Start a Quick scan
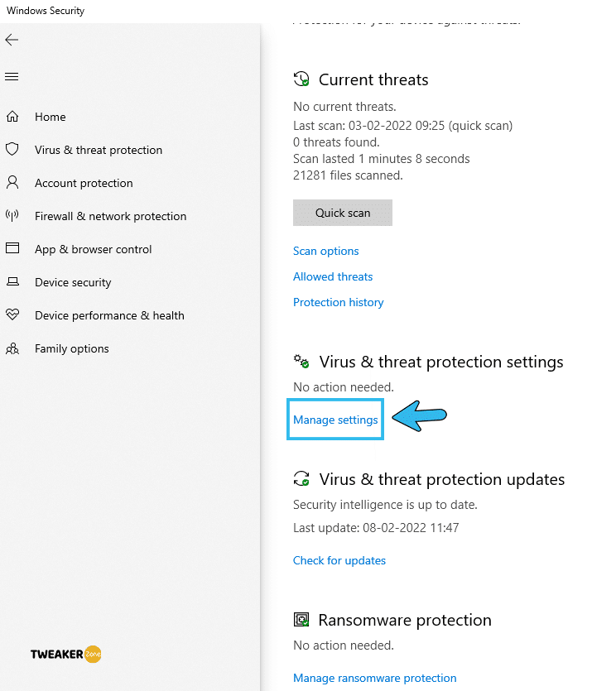Viewport: 616px width, 691px height. tap(343, 213)
